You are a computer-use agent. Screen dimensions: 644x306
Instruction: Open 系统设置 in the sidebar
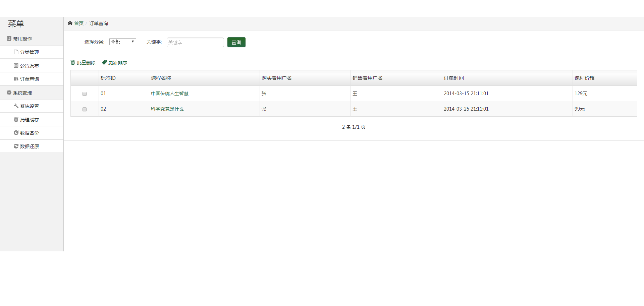32,106
